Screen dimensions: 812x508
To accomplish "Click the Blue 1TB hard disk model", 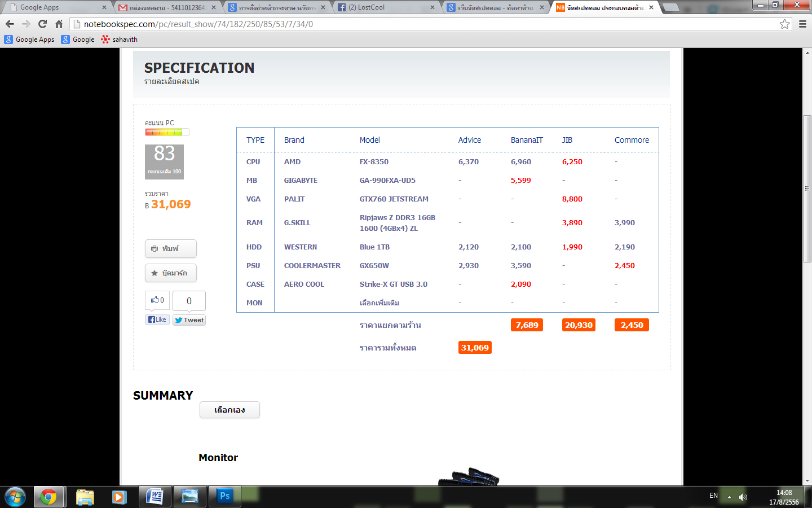I will [x=374, y=247].
